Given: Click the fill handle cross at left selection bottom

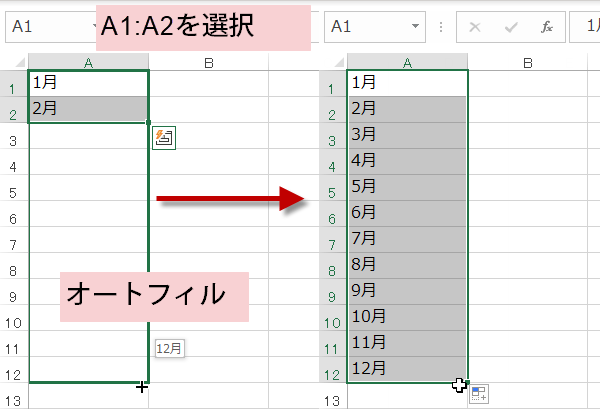Looking at the screenshot, I should pyautogui.click(x=142, y=386).
